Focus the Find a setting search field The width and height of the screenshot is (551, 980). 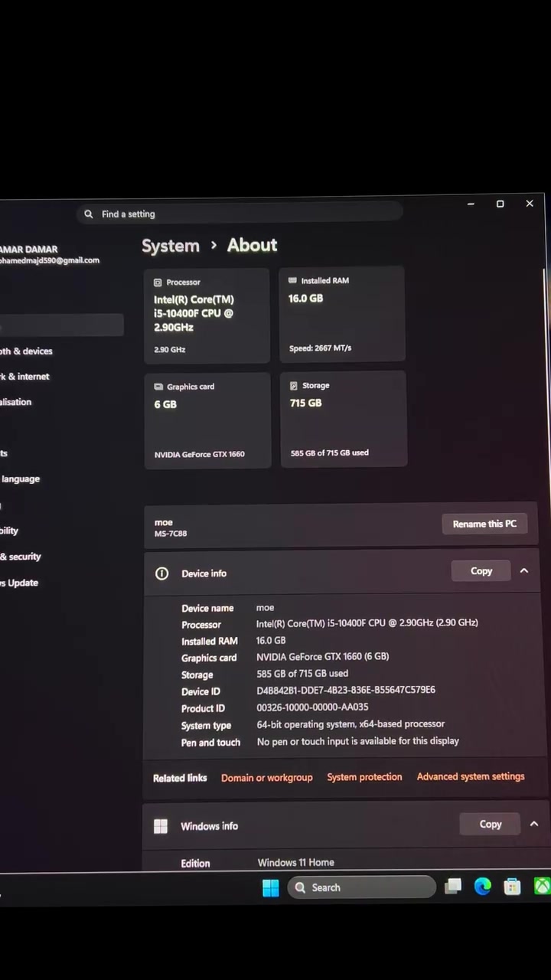(x=240, y=214)
